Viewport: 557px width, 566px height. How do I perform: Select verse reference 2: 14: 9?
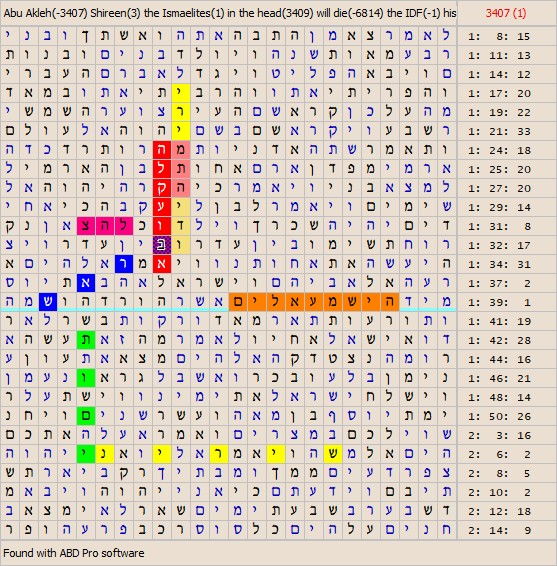coord(499,530)
